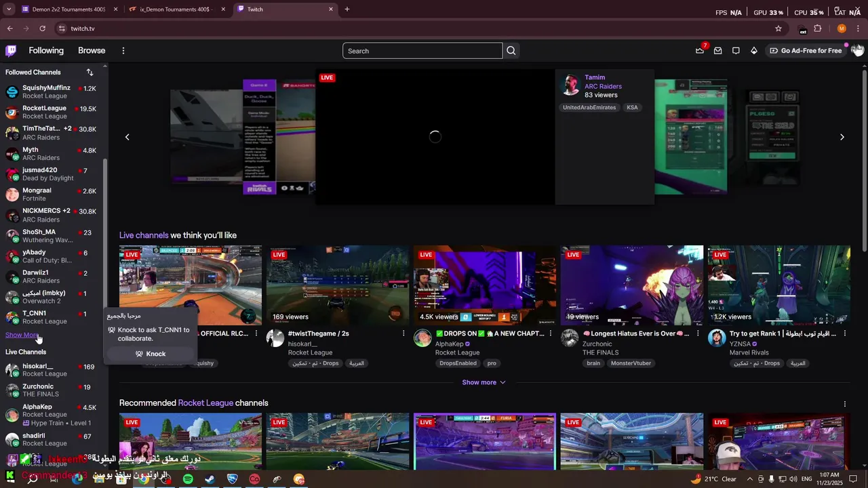Screen dimensions: 868x488
Task: Click the DropsEnabled tag on AlphaKep card
Action: pyautogui.click(x=458, y=363)
